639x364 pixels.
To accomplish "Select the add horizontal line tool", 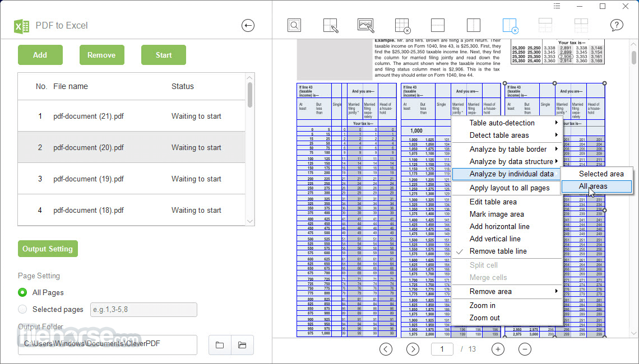I will pyautogui.click(x=437, y=25).
